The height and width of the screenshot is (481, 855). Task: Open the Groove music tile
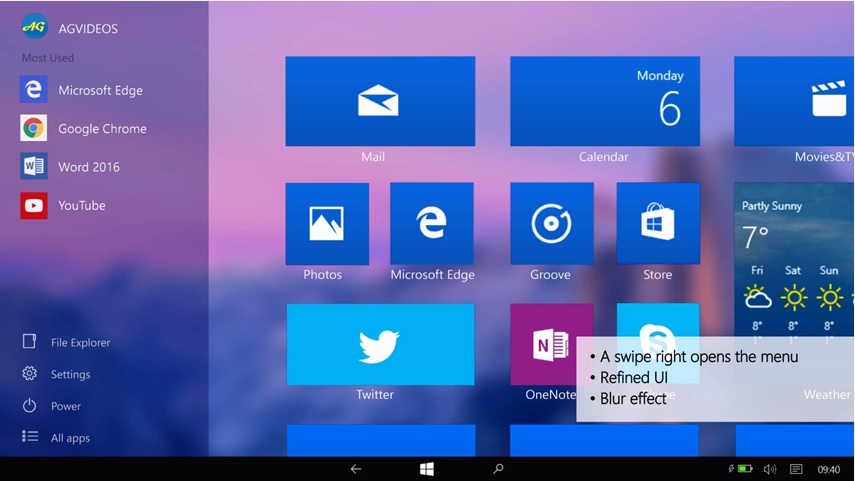552,224
